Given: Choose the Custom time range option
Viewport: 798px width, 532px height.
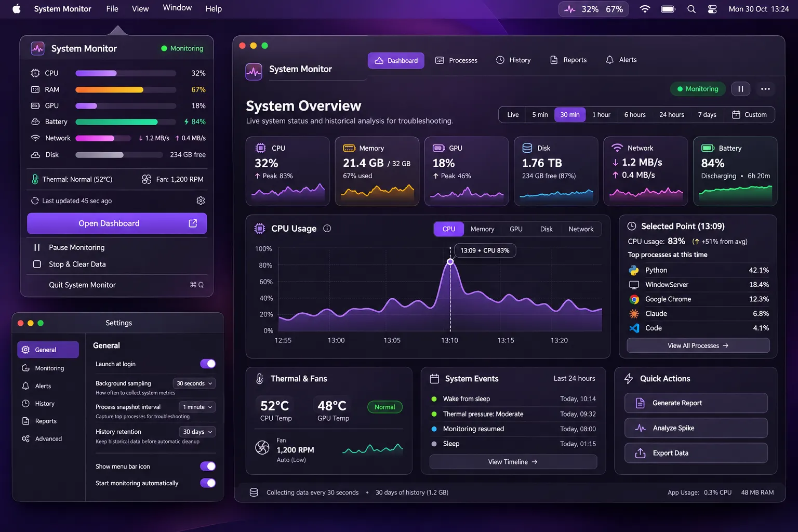Looking at the screenshot, I should [x=749, y=115].
